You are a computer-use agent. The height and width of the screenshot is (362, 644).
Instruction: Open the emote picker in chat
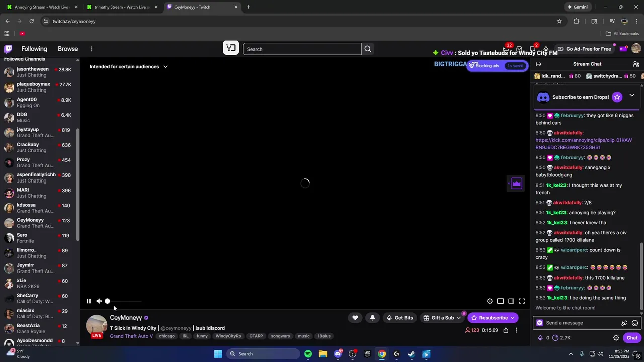pyautogui.click(x=635, y=323)
